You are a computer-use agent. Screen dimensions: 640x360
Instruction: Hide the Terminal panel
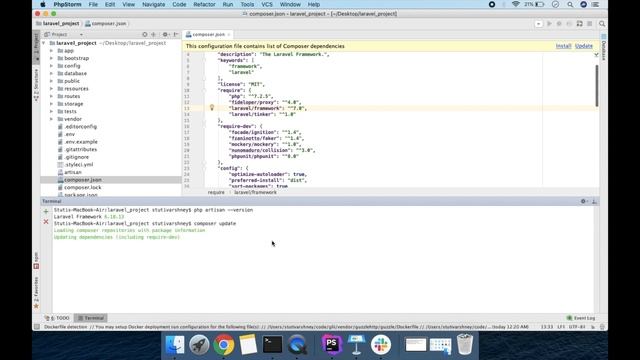(594, 201)
